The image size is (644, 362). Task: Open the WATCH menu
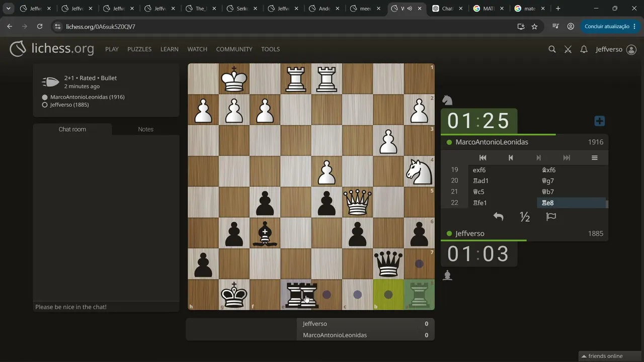pyautogui.click(x=197, y=49)
